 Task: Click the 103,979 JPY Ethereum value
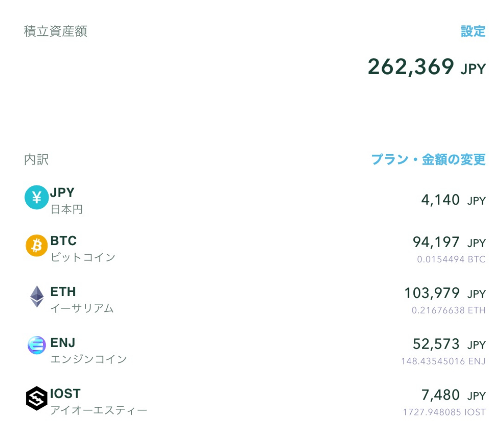click(x=445, y=294)
